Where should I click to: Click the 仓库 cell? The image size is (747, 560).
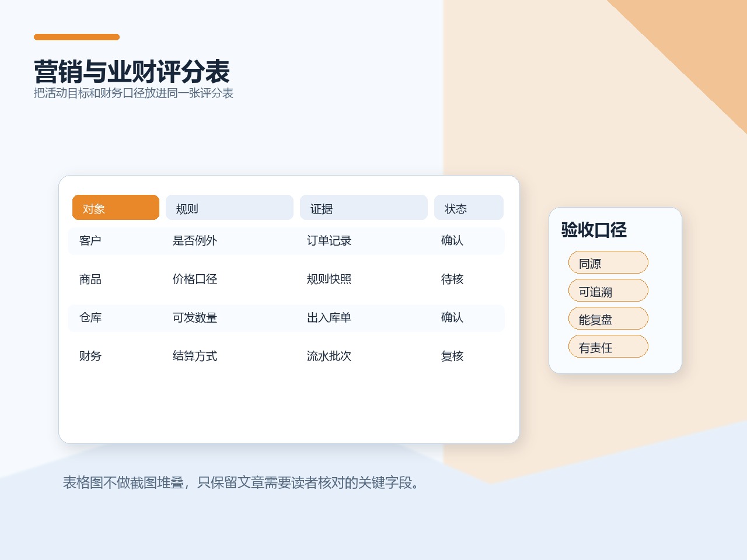click(90, 317)
